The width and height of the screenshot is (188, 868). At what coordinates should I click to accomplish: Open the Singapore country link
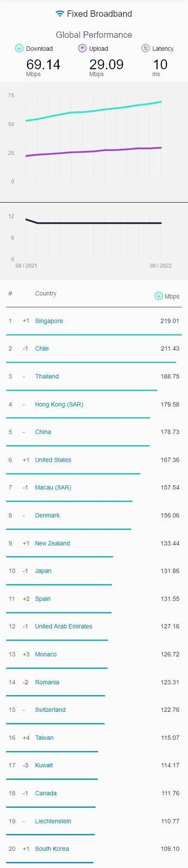pos(49,321)
